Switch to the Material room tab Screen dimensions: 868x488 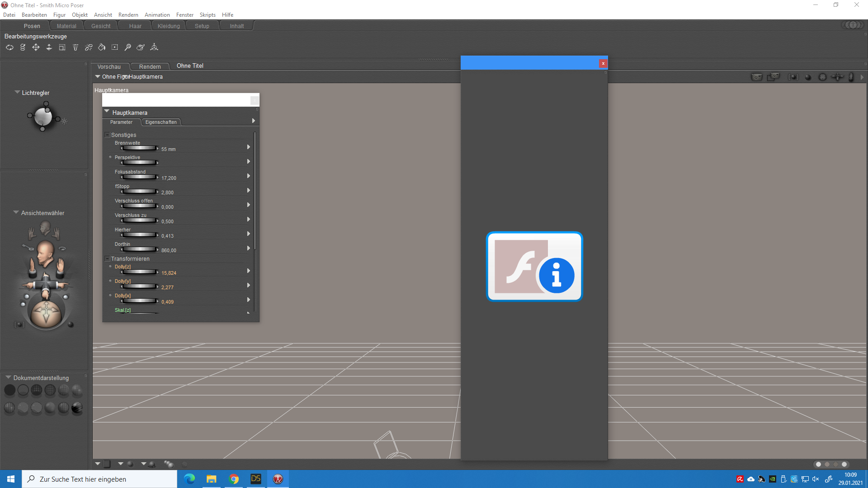tap(66, 26)
